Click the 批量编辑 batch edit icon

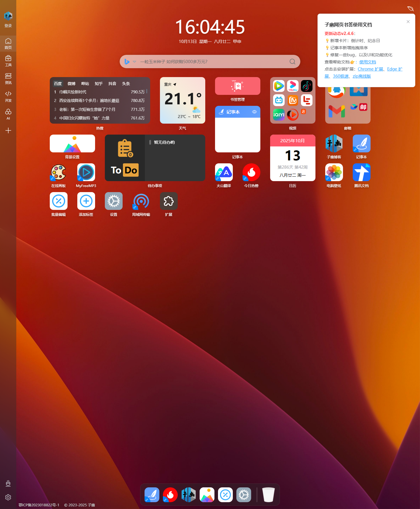tap(58, 201)
